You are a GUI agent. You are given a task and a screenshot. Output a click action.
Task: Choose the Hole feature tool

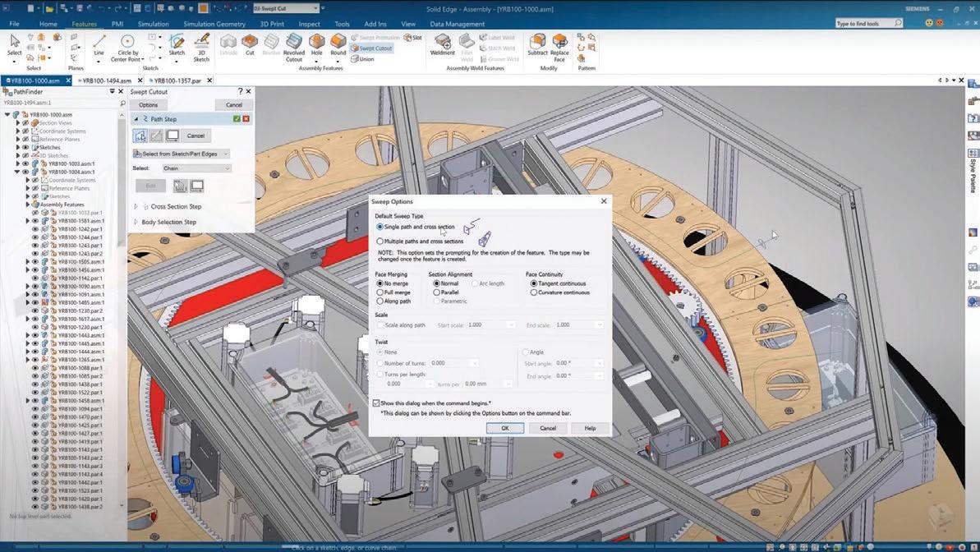click(x=317, y=45)
